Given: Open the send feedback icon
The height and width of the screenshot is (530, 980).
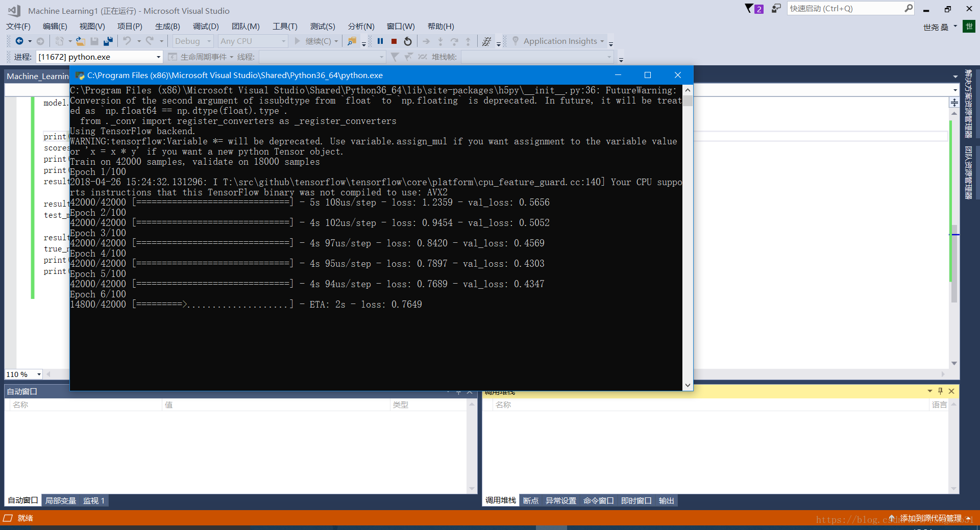Looking at the screenshot, I should (x=776, y=9).
